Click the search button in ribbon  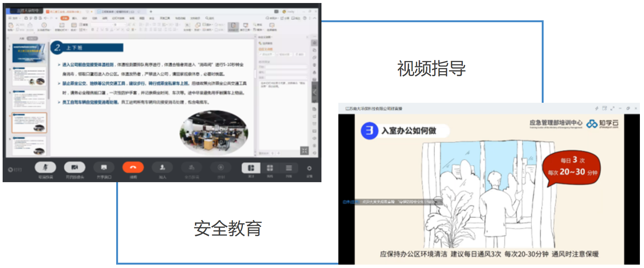(x=209, y=18)
